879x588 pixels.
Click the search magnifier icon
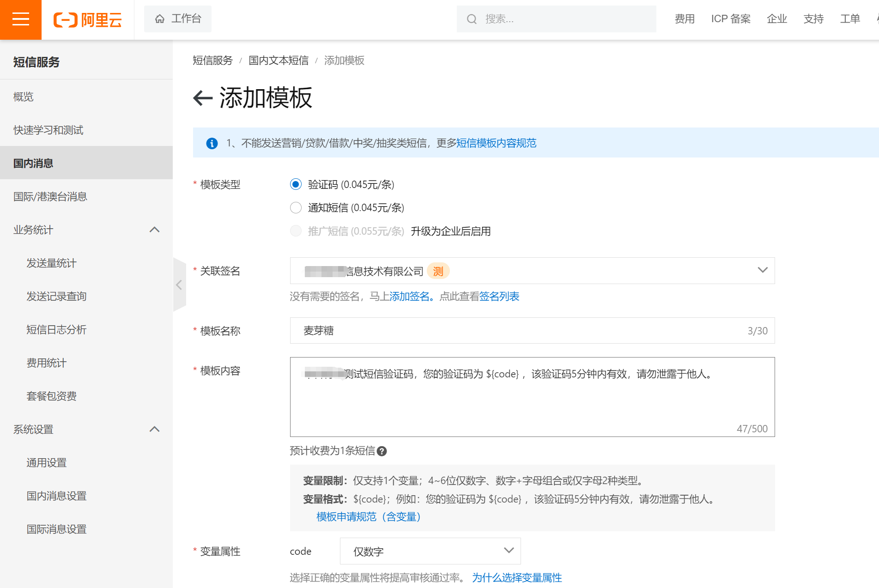(x=472, y=19)
